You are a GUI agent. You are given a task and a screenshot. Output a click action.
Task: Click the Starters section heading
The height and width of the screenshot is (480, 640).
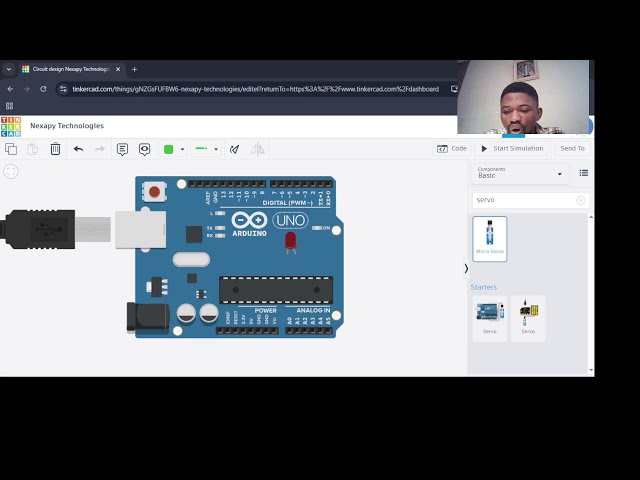(484, 287)
